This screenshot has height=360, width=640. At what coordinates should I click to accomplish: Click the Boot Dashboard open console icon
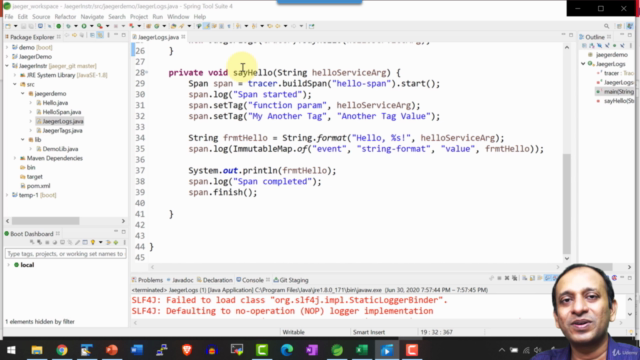[x=62, y=242]
